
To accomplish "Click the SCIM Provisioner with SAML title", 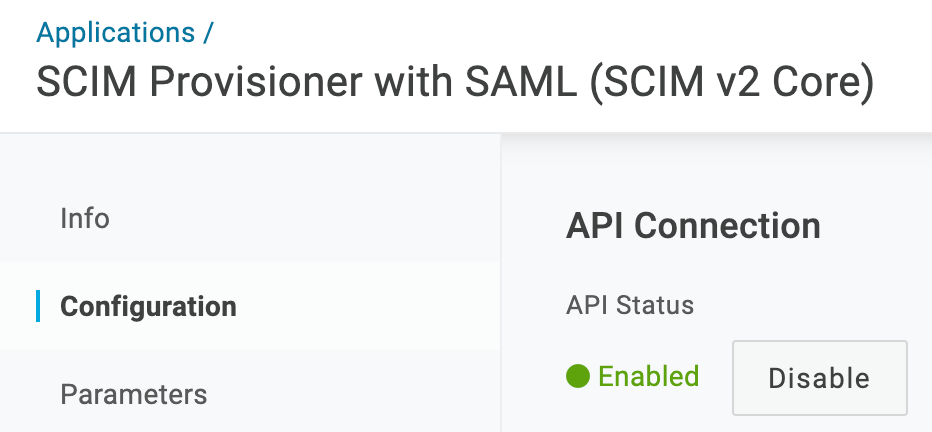I will coord(306,82).
